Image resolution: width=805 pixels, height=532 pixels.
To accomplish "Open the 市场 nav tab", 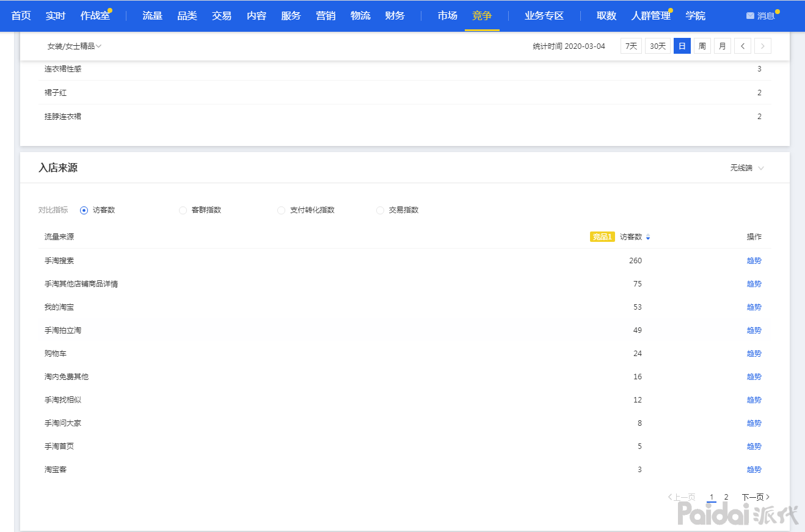I will [447, 16].
